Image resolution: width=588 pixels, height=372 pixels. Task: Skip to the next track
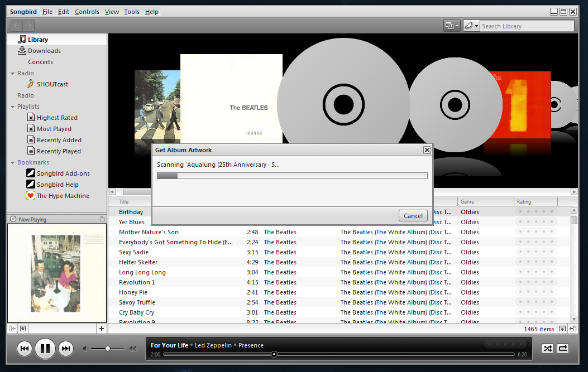click(x=66, y=349)
